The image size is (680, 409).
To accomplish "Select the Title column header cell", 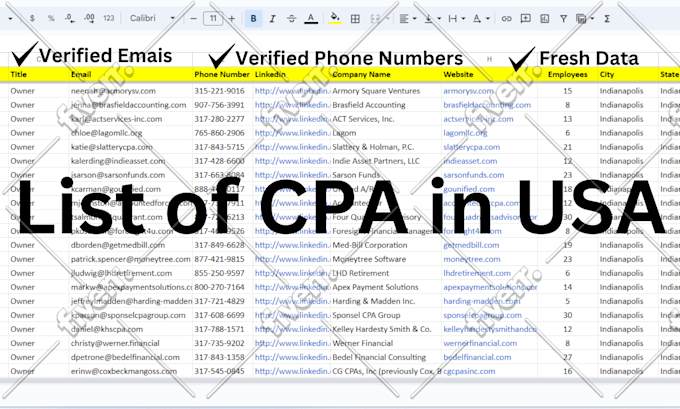I will [39, 74].
